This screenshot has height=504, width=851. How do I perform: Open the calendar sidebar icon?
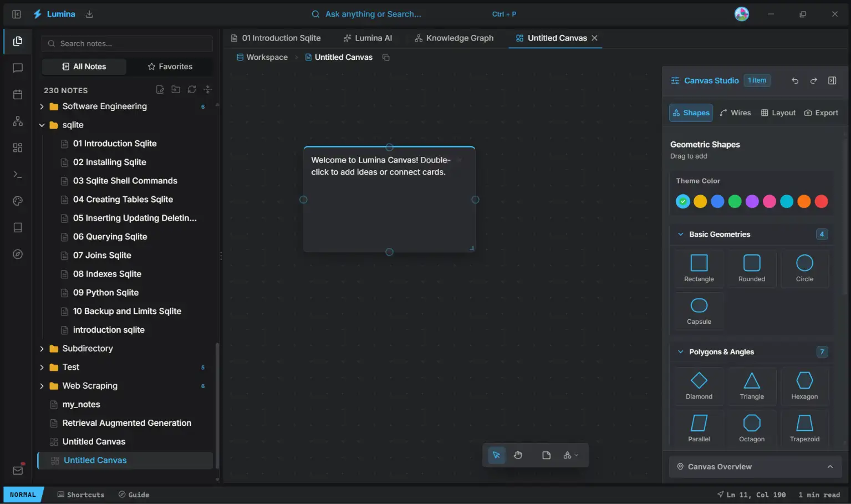18,94
